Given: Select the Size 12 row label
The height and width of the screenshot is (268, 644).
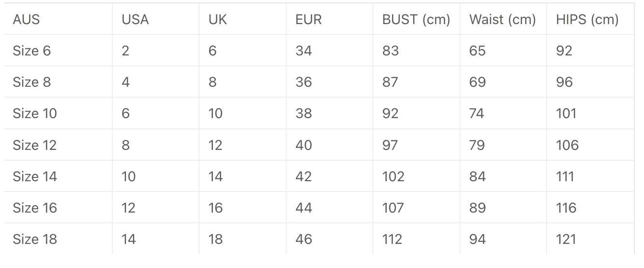Looking at the screenshot, I should pos(35,145).
